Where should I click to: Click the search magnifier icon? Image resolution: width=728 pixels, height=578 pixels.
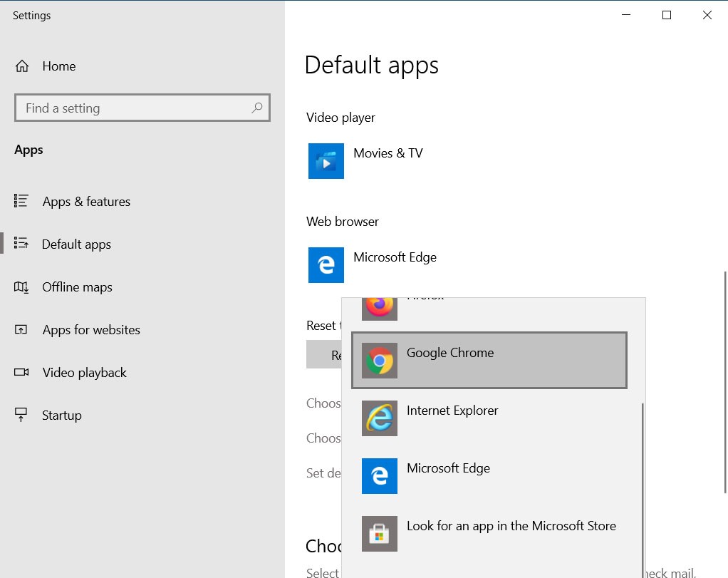coord(257,108)
